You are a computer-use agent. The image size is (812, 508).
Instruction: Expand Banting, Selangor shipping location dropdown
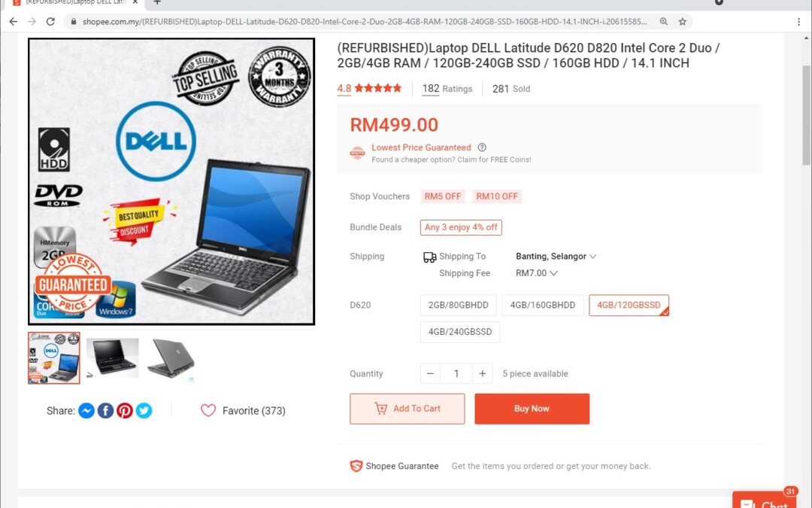[556, 256]
